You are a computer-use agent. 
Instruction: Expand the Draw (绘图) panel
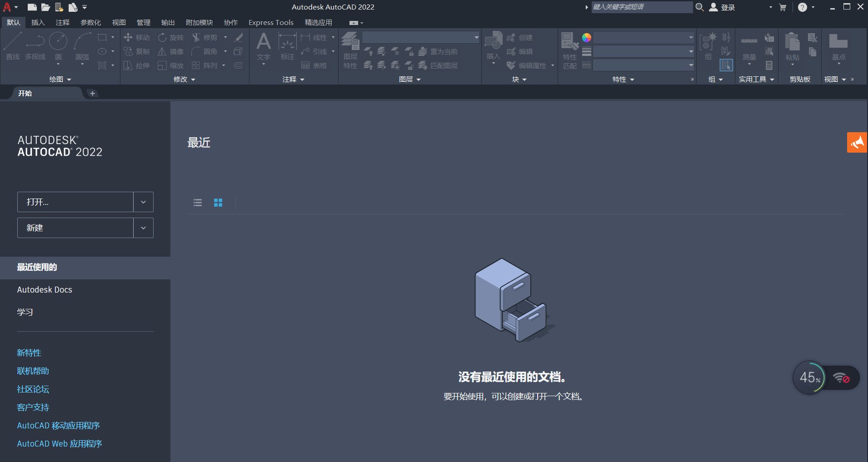click(x=60, y=79)
